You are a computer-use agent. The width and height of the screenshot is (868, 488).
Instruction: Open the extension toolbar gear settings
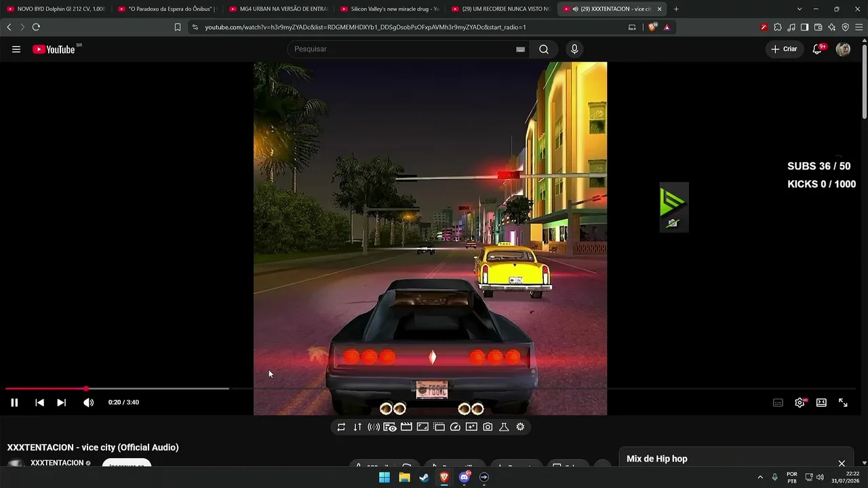click(x=520, y=427)
